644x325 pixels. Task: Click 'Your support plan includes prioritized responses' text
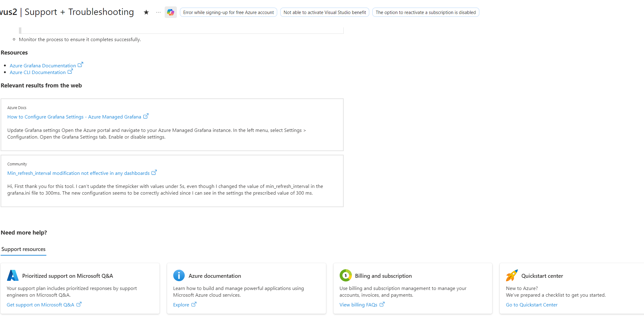coord(72,291)
